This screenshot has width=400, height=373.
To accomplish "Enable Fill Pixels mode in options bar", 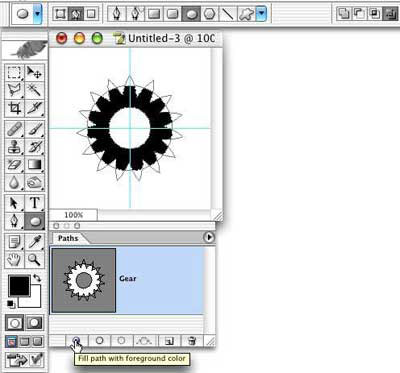I will [91, 14].
